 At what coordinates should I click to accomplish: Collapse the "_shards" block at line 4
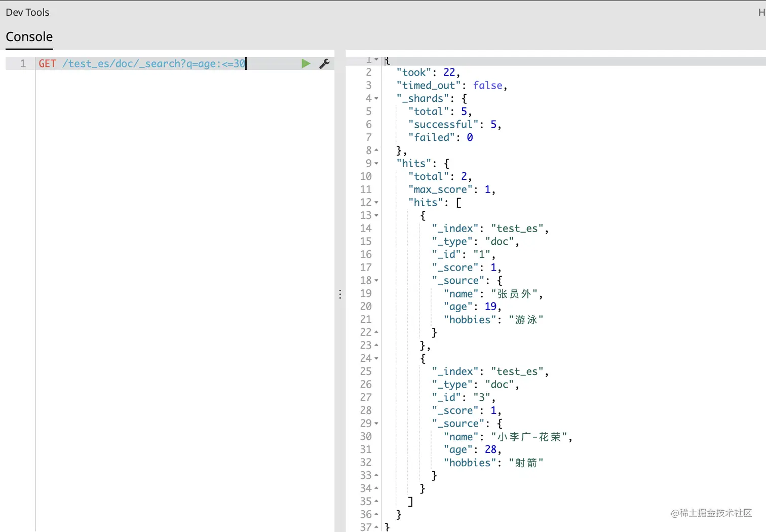click(376, 98)
